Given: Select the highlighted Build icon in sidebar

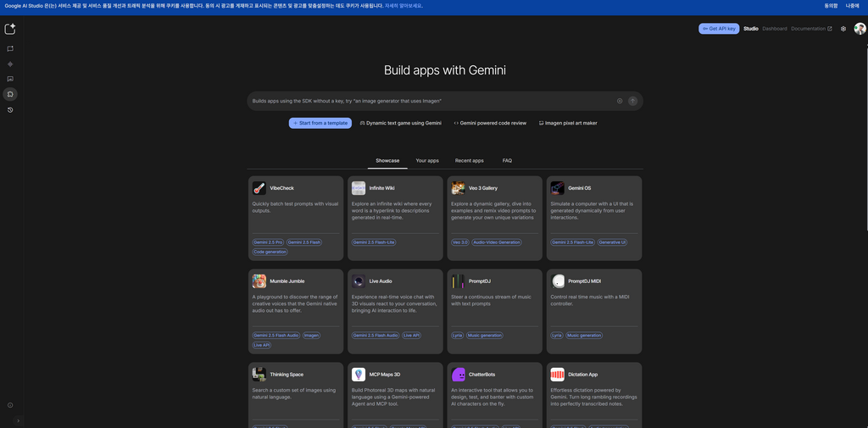Looking at the screenshot, I should 10,94.
